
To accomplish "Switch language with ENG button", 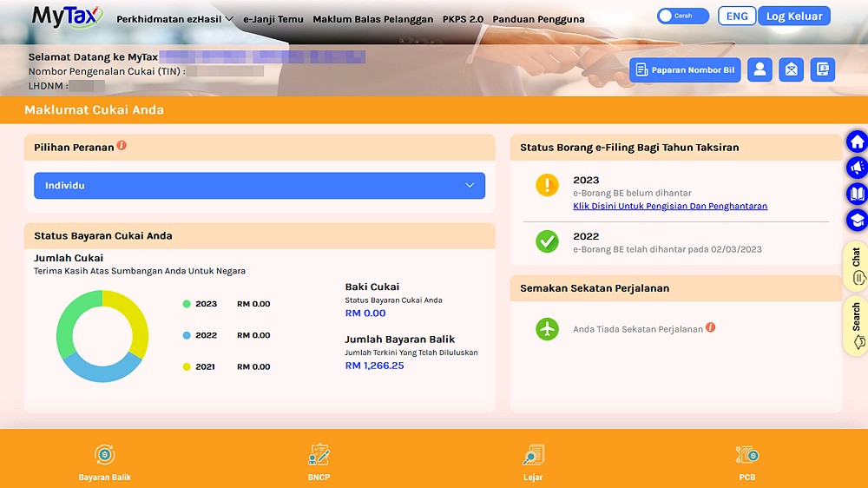I will point(737,16).
